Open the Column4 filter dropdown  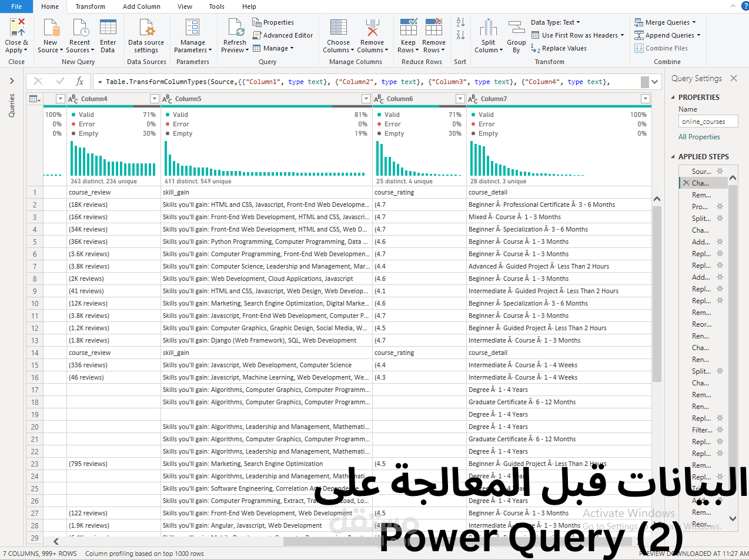155,99
